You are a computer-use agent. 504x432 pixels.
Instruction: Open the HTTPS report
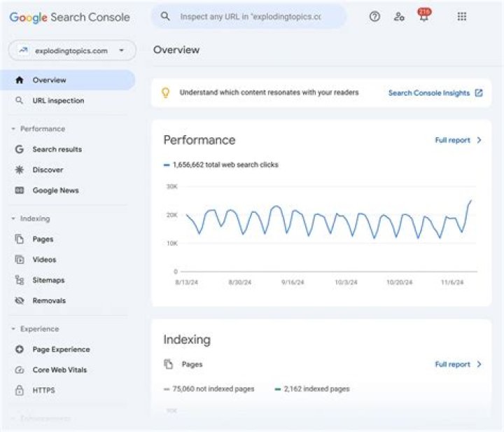(x=43, y=390)
